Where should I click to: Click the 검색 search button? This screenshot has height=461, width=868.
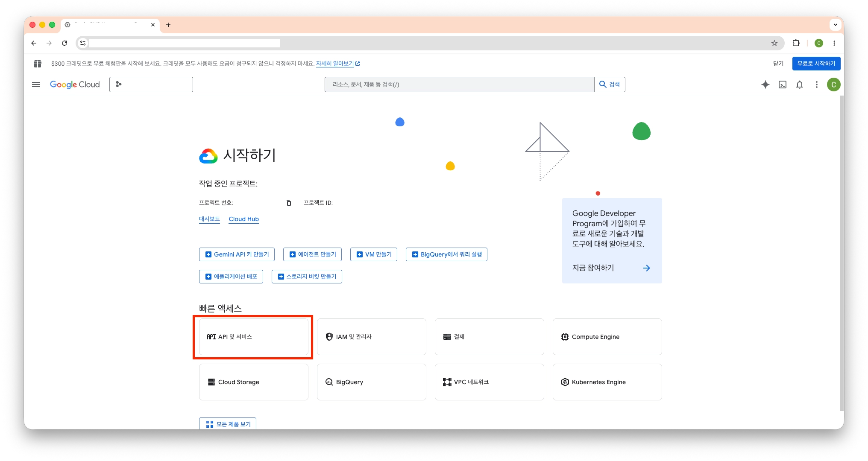[610, 85]
